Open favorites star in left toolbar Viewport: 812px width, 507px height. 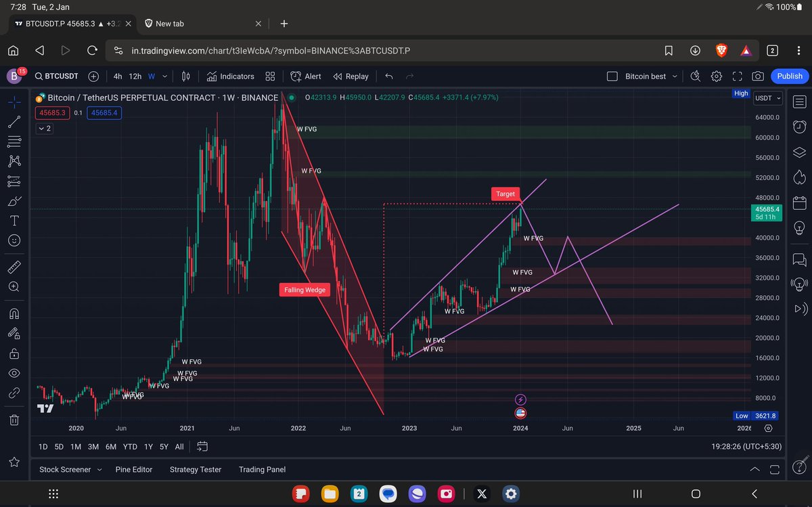[14, 462]
